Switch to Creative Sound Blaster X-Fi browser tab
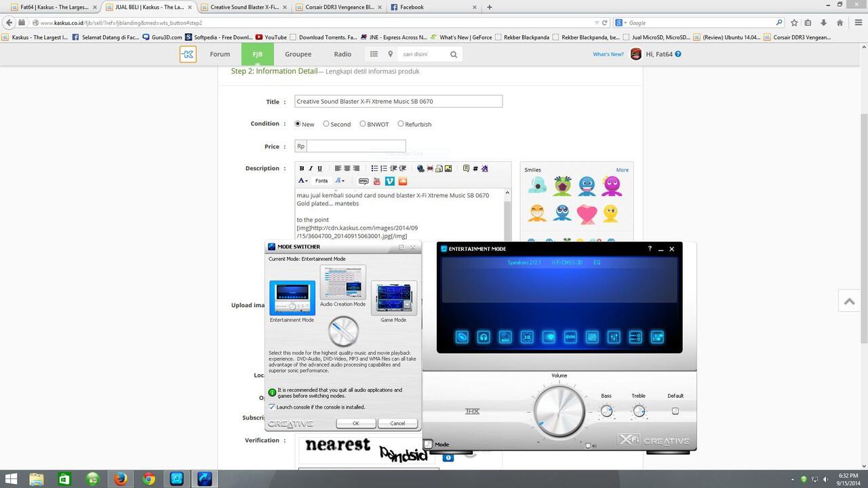This screenshot has height=488, width=868. coord(245,7)
